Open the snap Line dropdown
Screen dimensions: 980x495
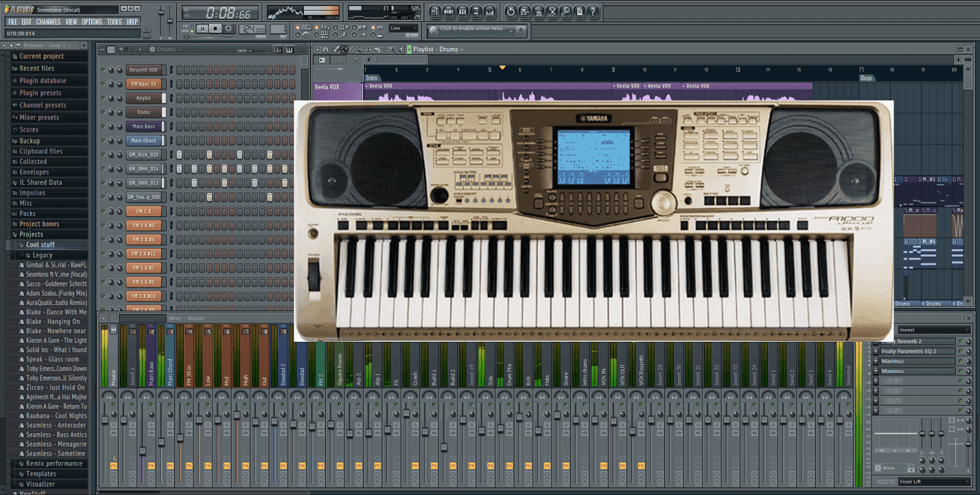[x=404, y=28]
